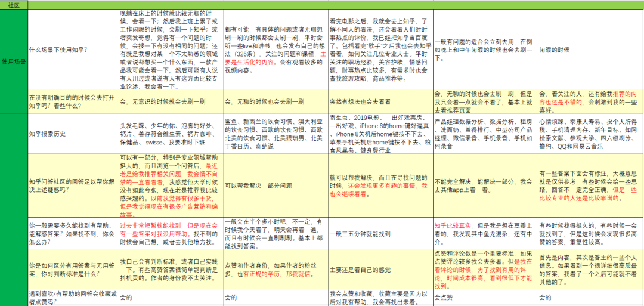The image size is (644, 306).
Task: Click the answer 就可以帮我解决，而且在寻找问题
Action: tap(380, 186)
